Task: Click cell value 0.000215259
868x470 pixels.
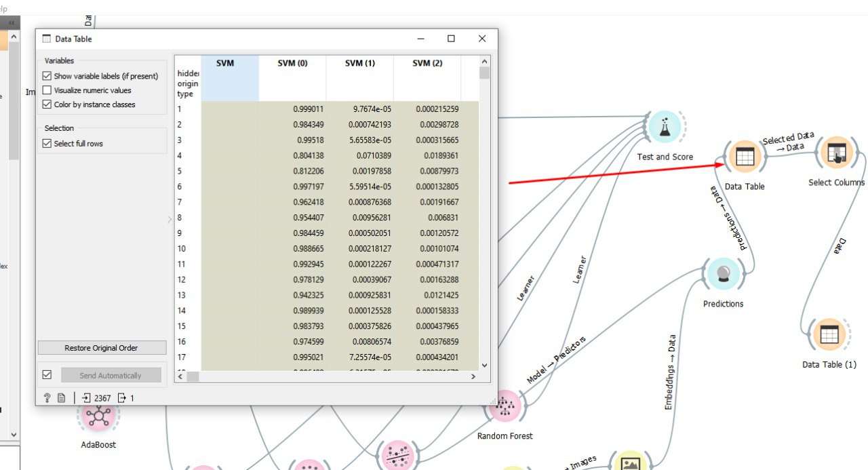Action: 428,109
